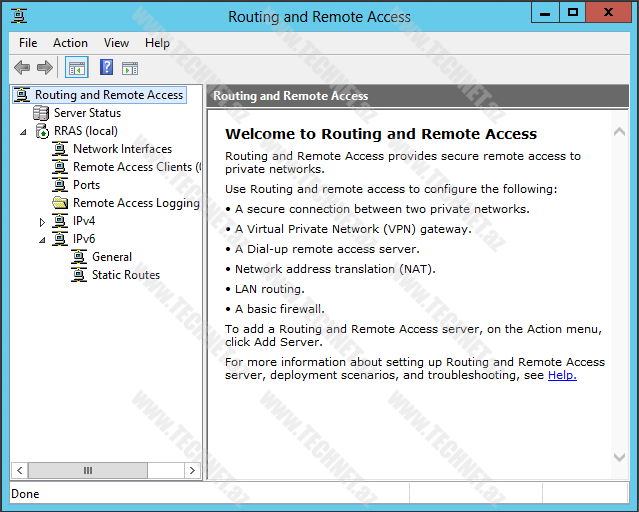Viewport: 639px width, 512px height.
Task: Open the File menu
Action: coord(28,43)
